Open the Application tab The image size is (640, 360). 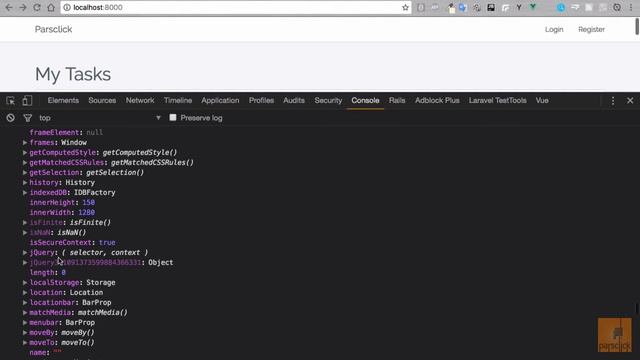220,100
